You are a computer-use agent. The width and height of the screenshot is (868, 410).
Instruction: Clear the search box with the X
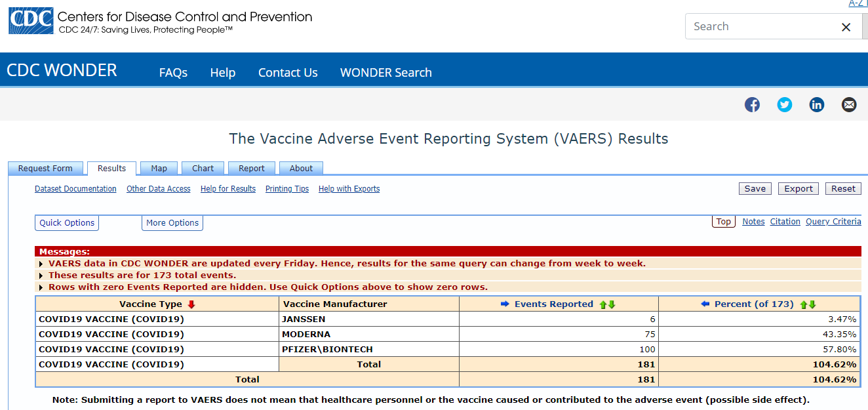tap(846, 27)
